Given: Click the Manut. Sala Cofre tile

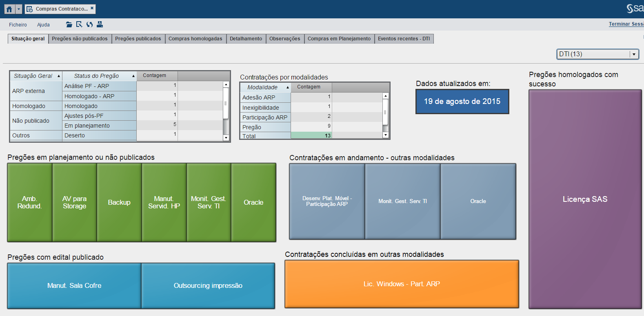Looking at the screenshot, I should point(74,286).
